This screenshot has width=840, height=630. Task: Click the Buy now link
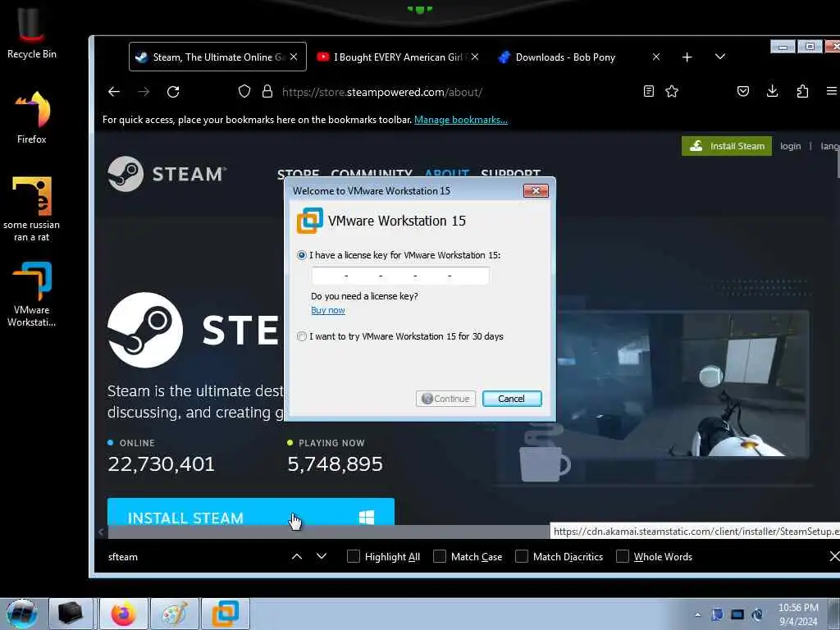click(x=328, y=310)
